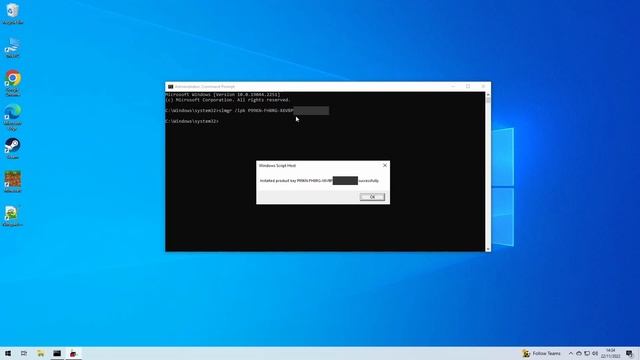Close the Windows Script Host dialog with X
This screenshot has height=360, width=640.
[x=384, y=165]
